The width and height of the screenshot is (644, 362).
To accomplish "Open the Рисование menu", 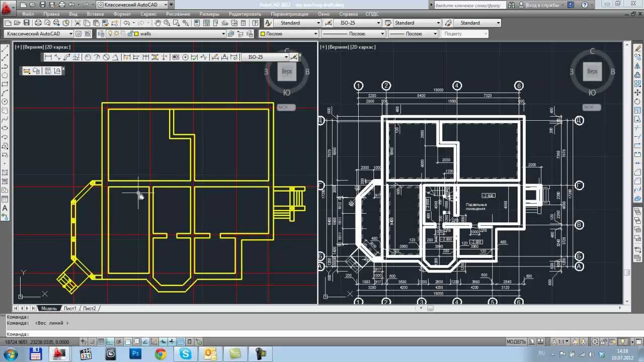I will pos(178,14).
